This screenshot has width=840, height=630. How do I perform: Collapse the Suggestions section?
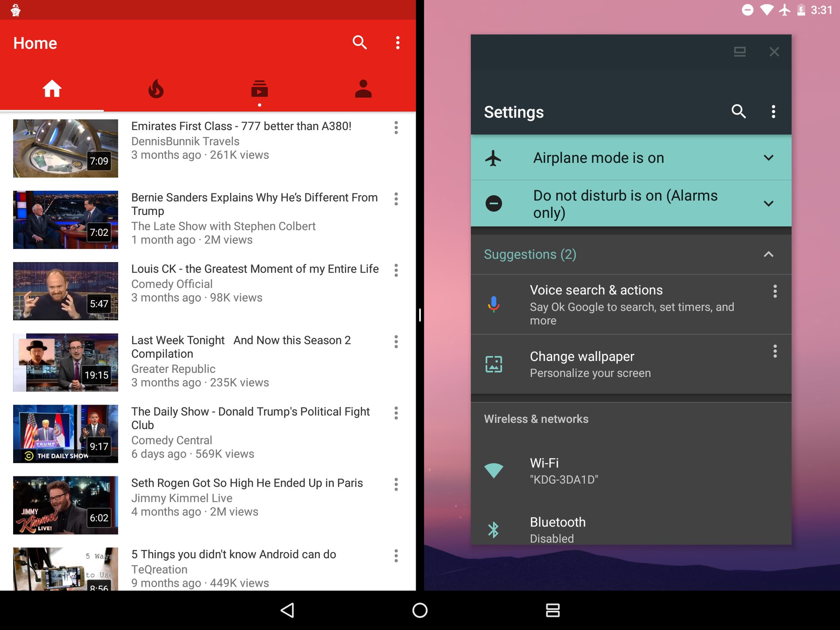coord(769,254)
